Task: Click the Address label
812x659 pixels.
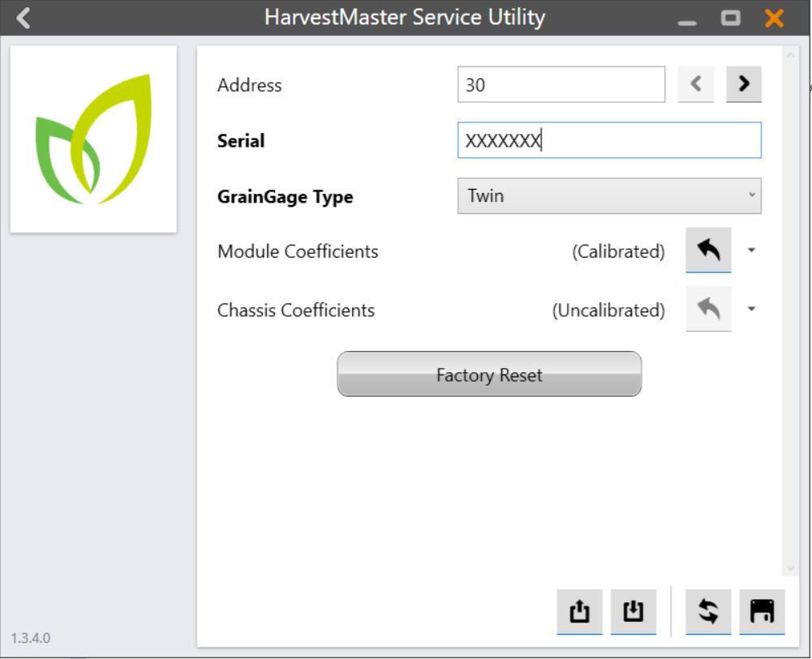Action: tap(250, 85)
